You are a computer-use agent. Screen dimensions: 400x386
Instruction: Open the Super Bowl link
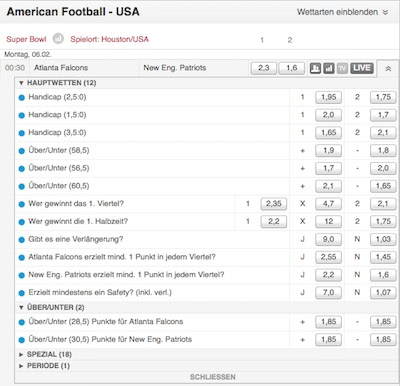pos(26,39)
